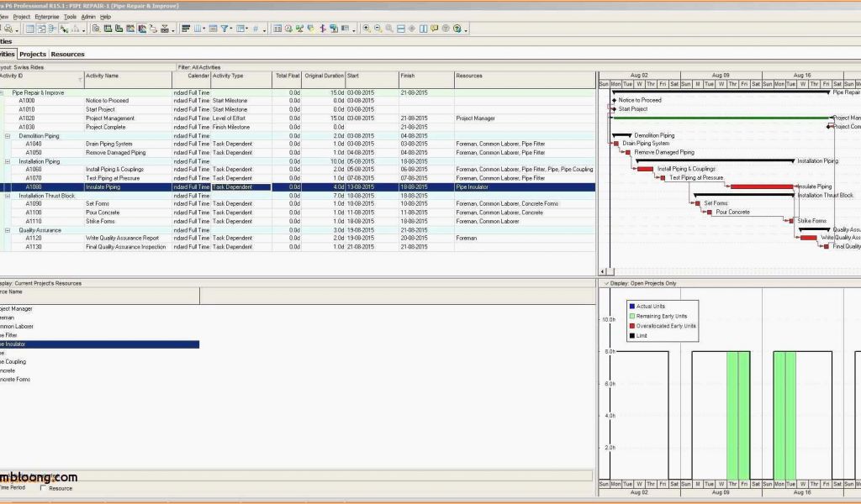Click the funnel Filter icon in toolbar

tap(224, 29)
